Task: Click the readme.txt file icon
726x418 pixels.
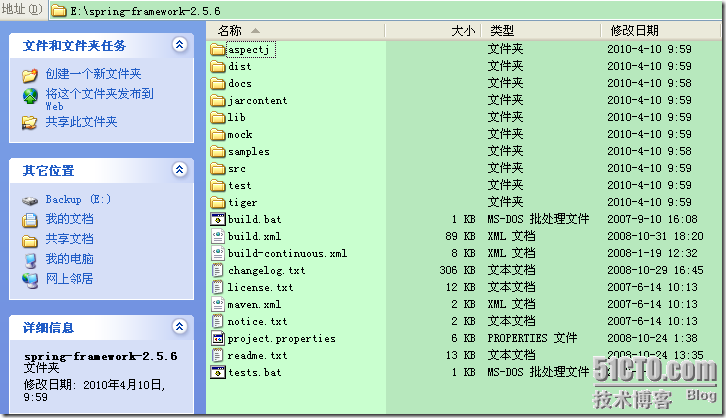Action: point(218,356)
